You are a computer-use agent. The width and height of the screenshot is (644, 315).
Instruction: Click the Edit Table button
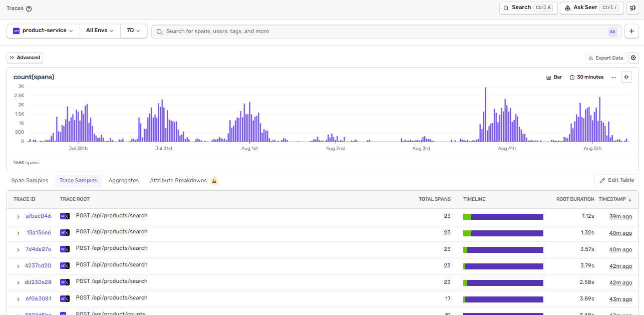point(616,180)
